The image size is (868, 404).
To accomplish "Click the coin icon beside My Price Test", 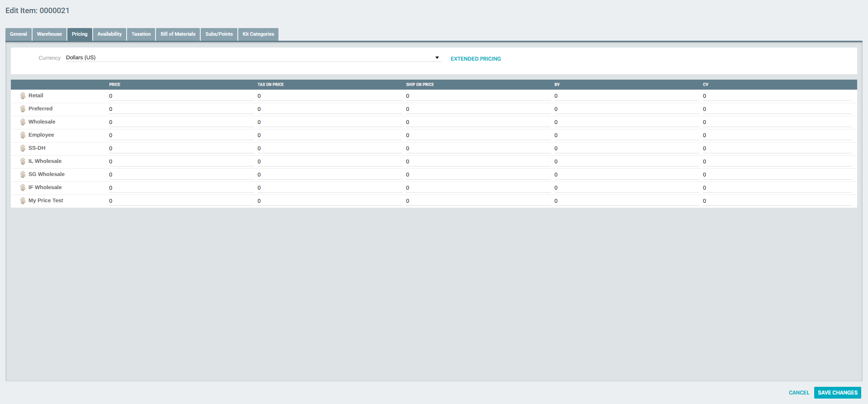I will (23, 201).
